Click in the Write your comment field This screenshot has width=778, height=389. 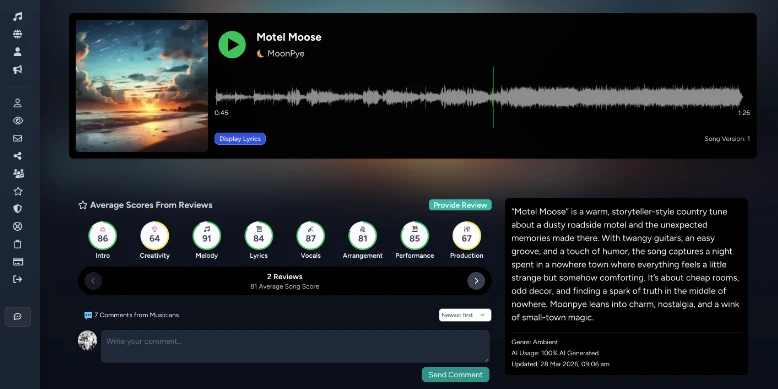(295, 346)
